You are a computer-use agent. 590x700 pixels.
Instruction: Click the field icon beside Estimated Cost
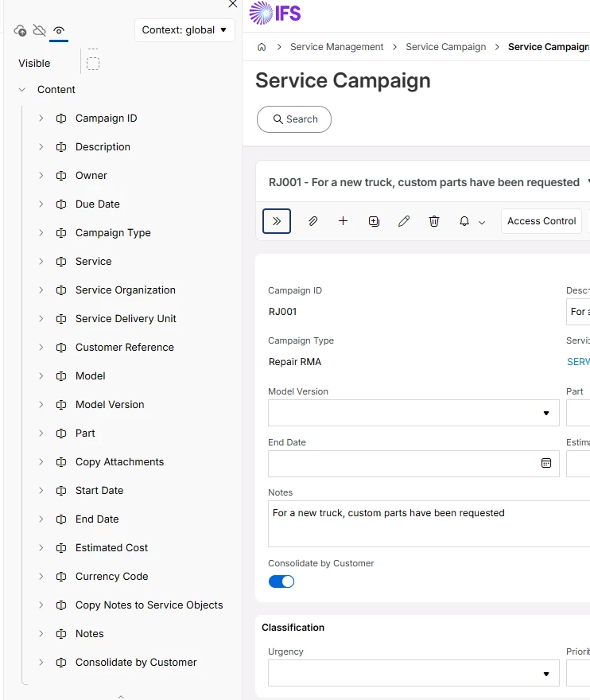click(61, 548)
